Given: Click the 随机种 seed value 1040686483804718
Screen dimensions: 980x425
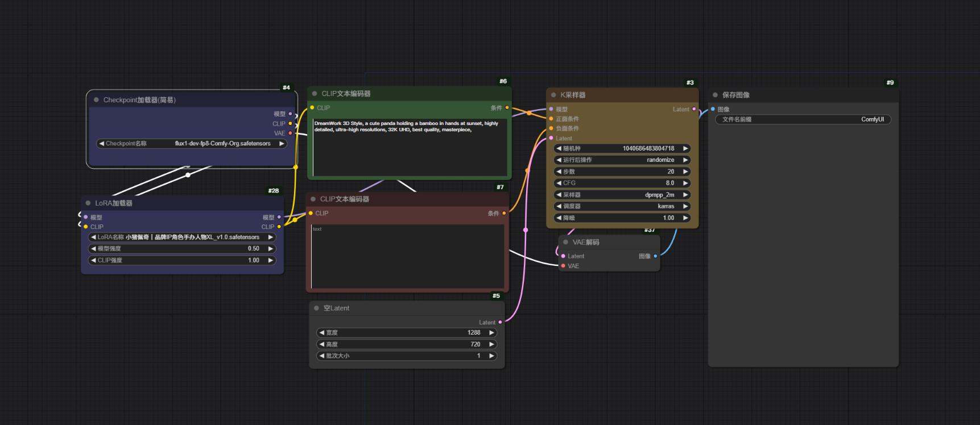Looking at the screenshot, I should [x=648, y=148].
